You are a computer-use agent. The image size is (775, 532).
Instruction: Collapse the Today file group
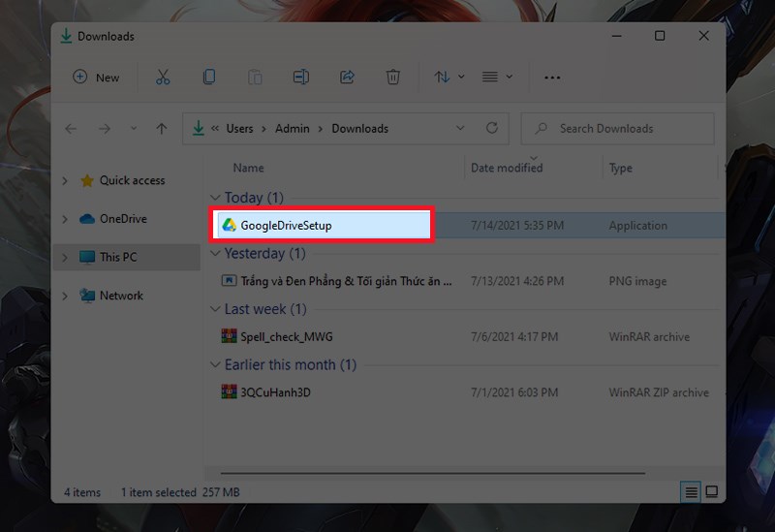(216, 198)
